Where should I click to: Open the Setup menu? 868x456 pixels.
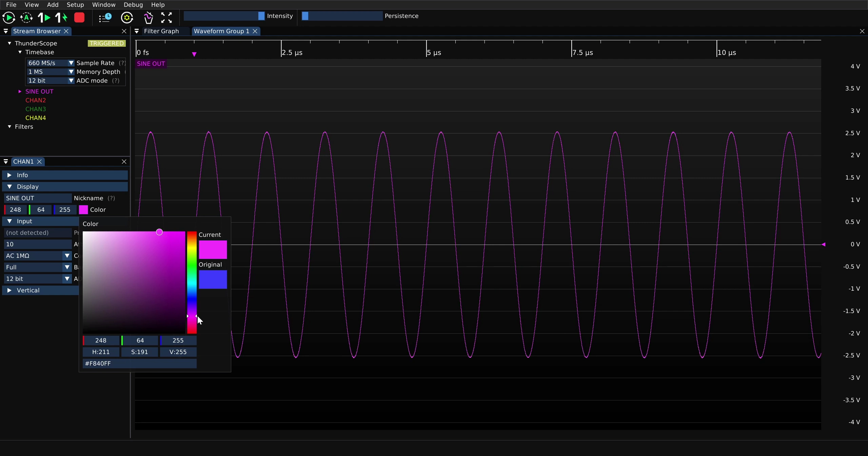pos(75,5)
